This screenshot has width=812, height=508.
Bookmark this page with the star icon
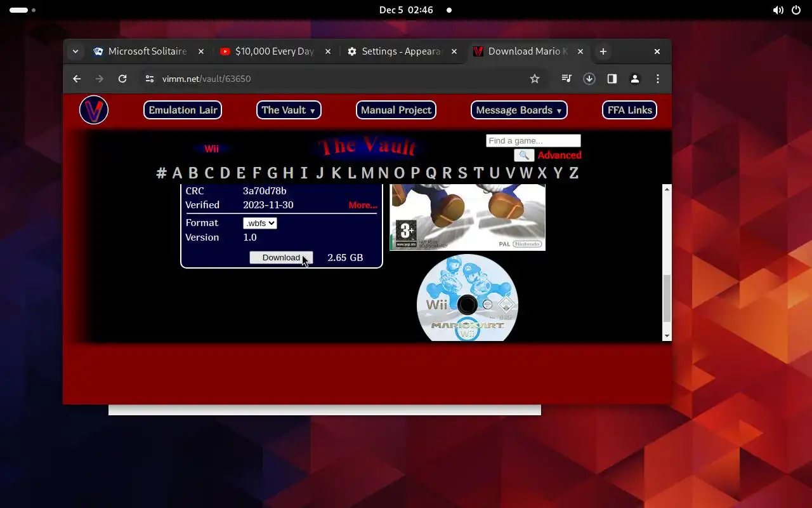(x=535, y=79)
